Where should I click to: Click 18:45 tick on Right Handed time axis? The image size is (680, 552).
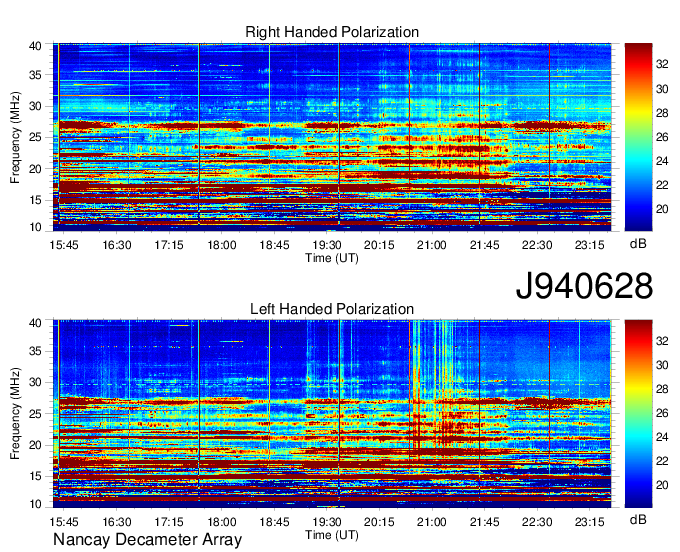[x=274, y=245]
